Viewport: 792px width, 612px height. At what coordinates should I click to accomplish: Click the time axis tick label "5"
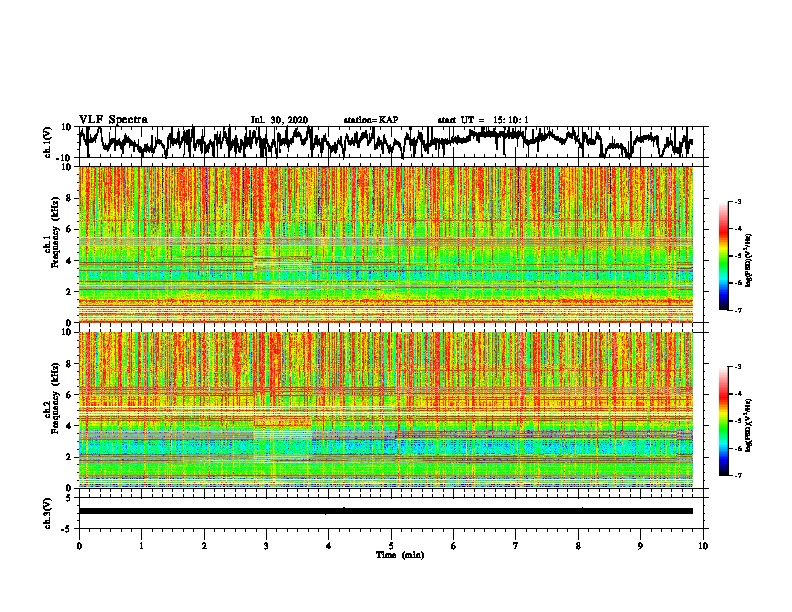click(x=391, y=546)
